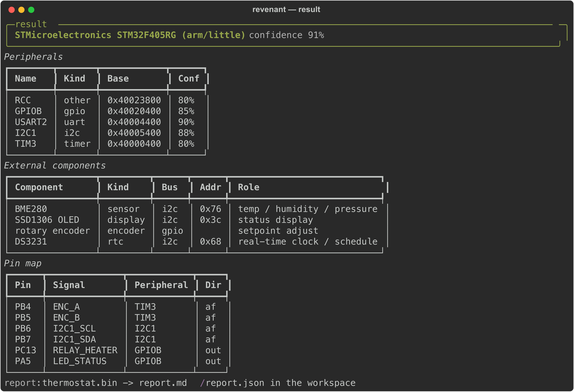The height and width of the screenshot is (392, 574).
Task: Click the "Component" column header
Action: point(39,188)
